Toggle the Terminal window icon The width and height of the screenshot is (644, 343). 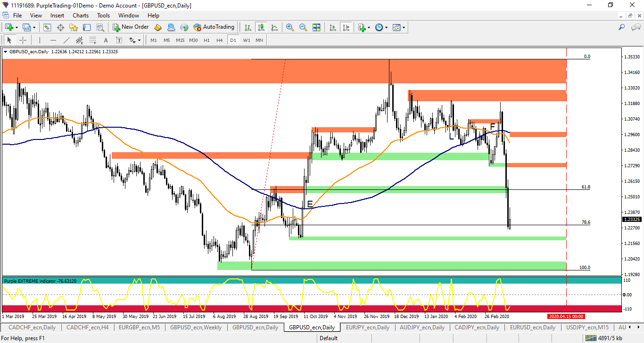(87, 27)
